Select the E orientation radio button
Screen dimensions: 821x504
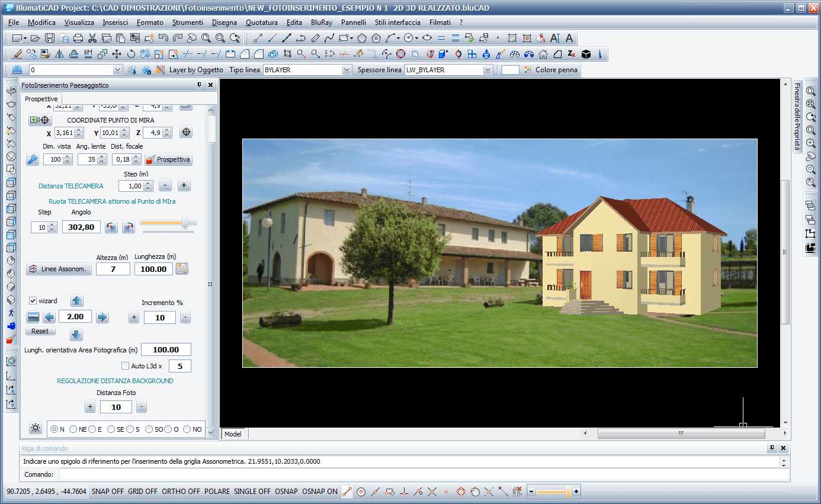[x=92, y=429]
